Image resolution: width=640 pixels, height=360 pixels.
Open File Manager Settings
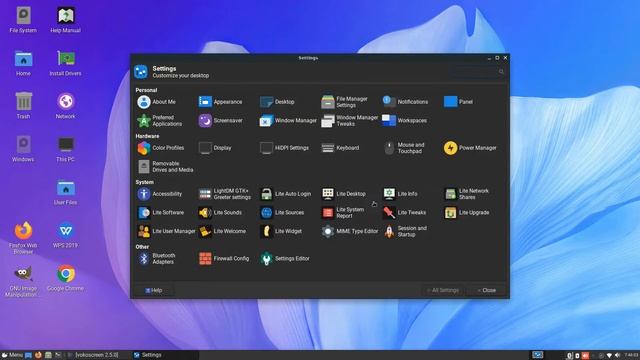click(x=345, y=102)
